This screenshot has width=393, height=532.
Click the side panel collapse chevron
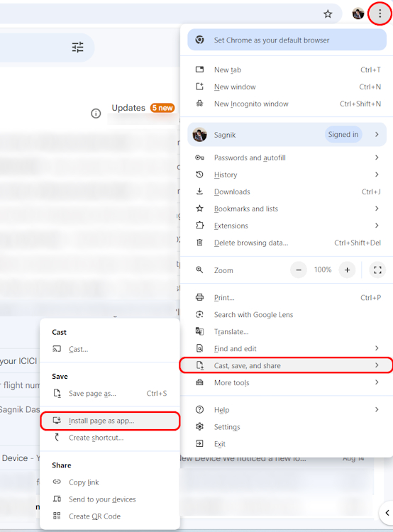coord(387,512)
